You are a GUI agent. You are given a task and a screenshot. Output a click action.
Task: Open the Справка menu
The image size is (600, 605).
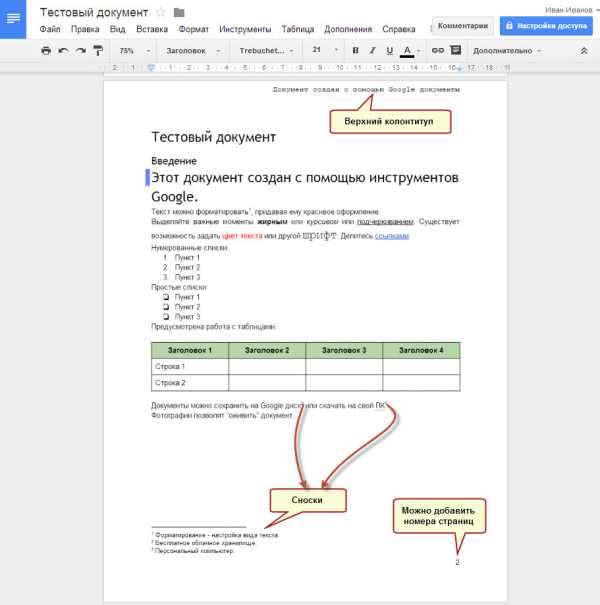399,29
